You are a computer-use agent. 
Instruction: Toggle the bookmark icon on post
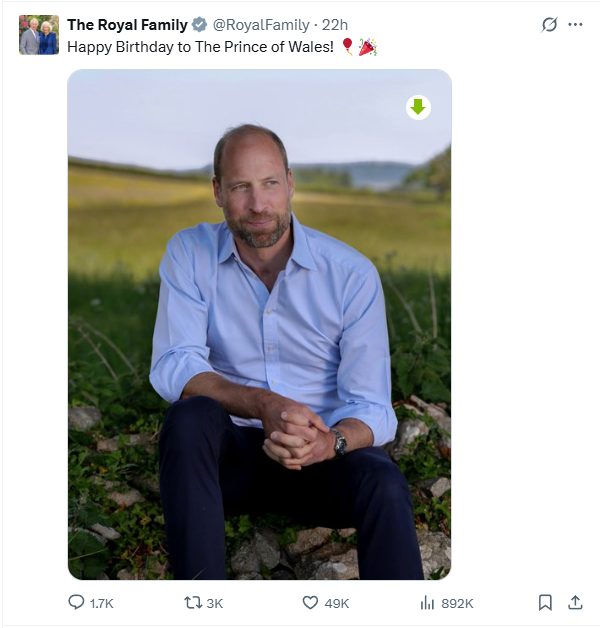point(545,602)
